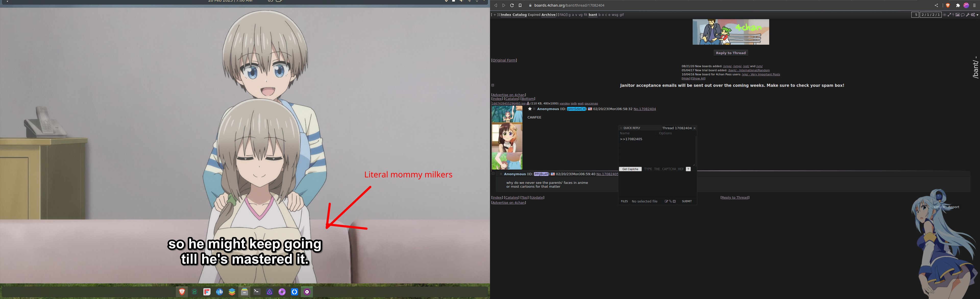Click the Brave Shields lion icon
This screenshot has height=299, width=980.
(x=948, y=5)
